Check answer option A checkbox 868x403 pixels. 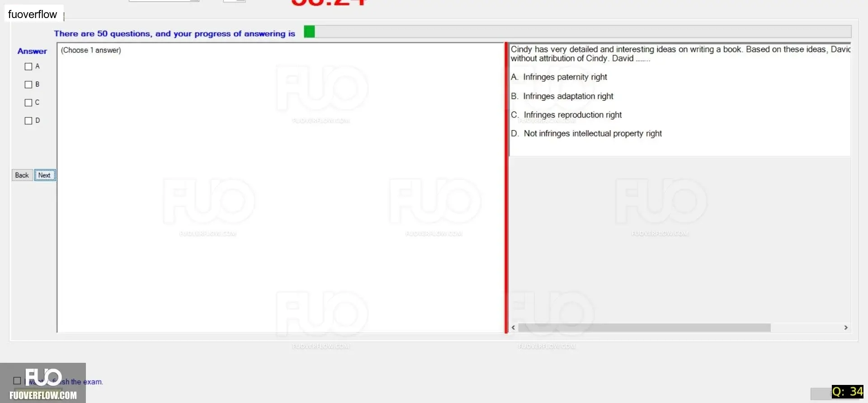[28, 67]
